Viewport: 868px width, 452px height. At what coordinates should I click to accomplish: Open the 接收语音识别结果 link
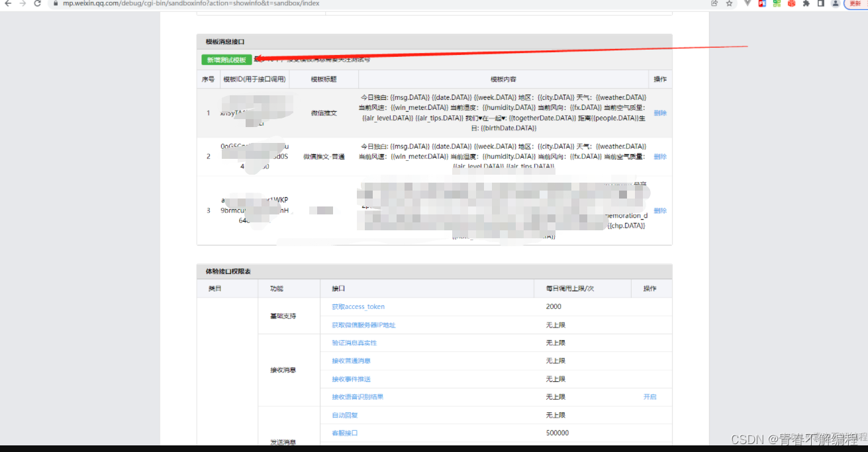(x=358, y=397)
